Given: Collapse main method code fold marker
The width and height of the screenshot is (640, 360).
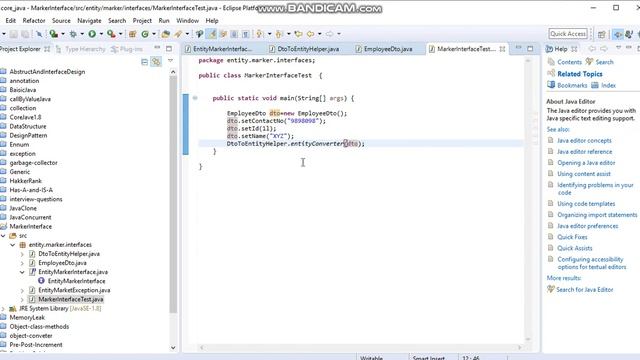Looking at the screenshot, I should coord(195,98).
